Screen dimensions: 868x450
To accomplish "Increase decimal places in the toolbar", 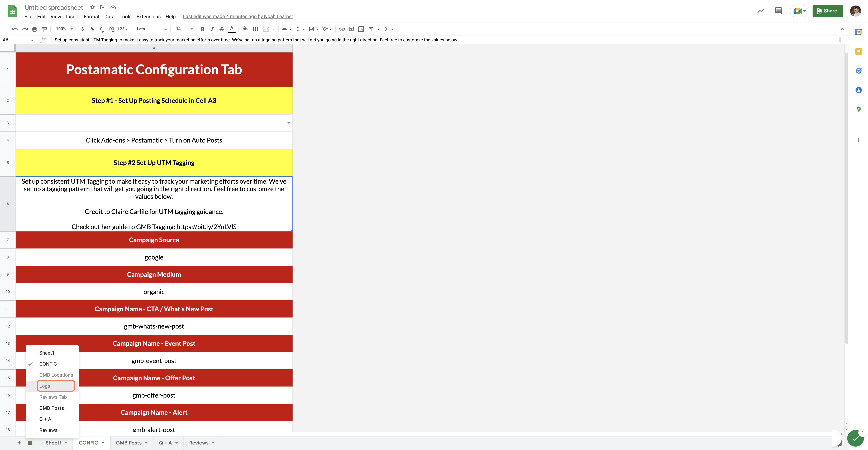I will 111,29.
